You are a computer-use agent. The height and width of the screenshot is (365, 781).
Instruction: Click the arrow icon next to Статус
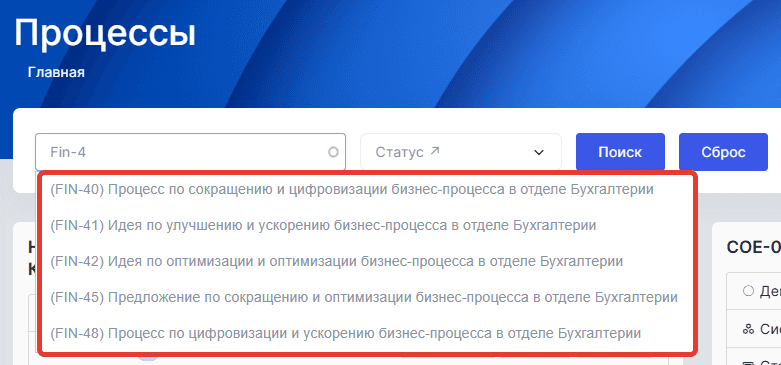tap(435, 151)
